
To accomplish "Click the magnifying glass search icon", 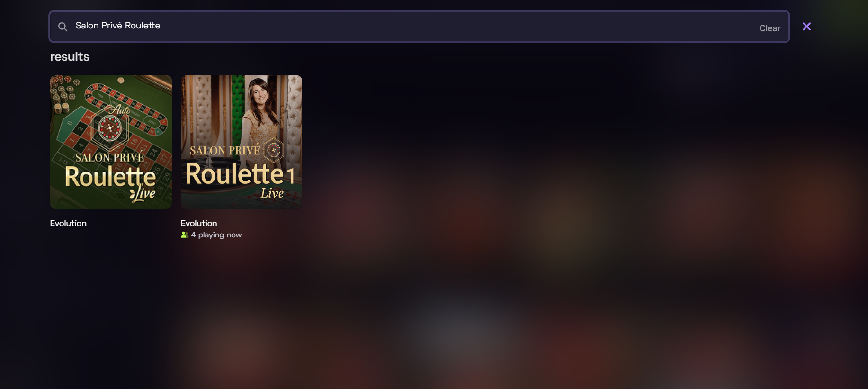I will (63, 27).
